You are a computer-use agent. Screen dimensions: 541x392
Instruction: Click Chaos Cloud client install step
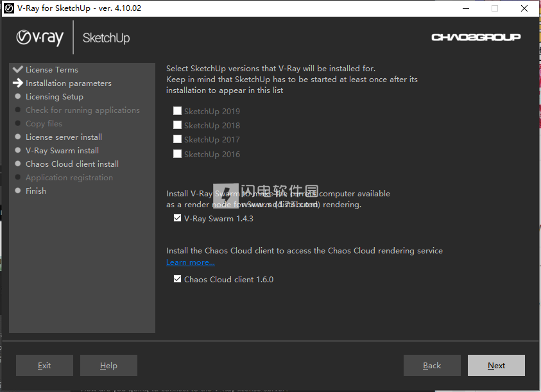pos(72,164)
